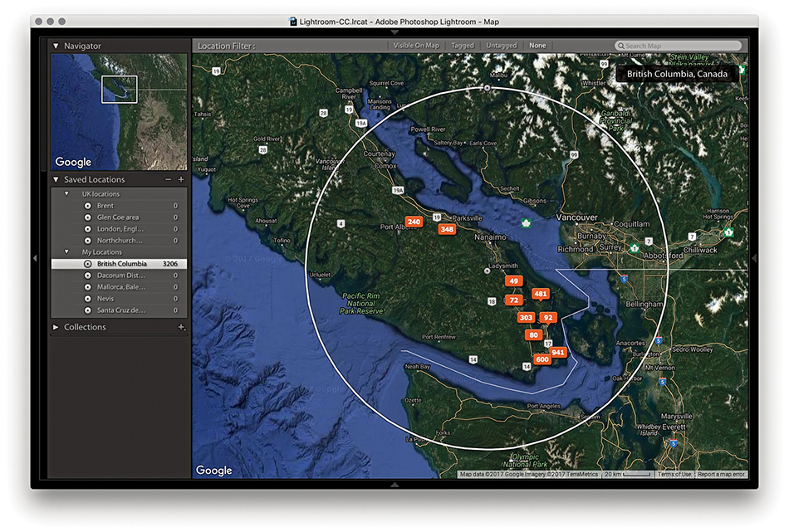Select the 481 photo cluster marker
Image resolution: width=789 pixels, height=532 pixels.
tap(541, 294)
